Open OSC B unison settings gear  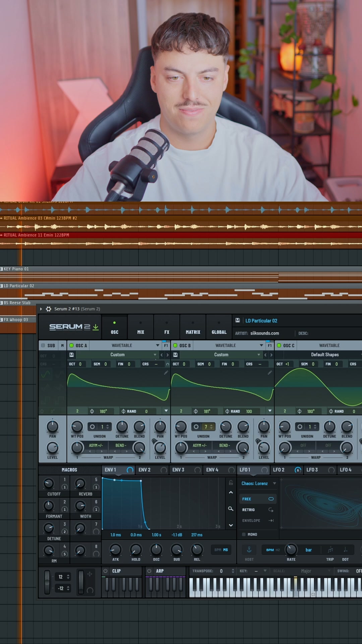[196, 427]
